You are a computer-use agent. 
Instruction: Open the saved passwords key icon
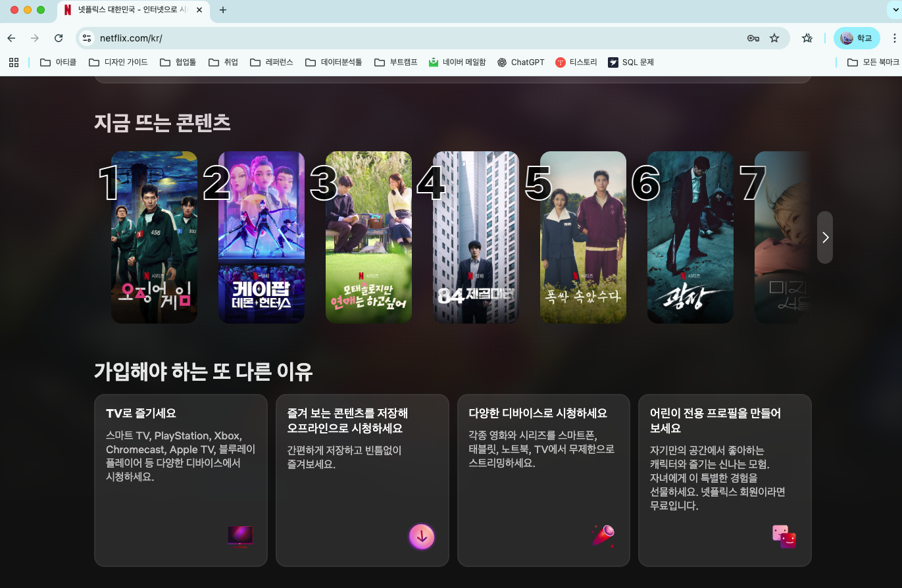coord(753,38)
